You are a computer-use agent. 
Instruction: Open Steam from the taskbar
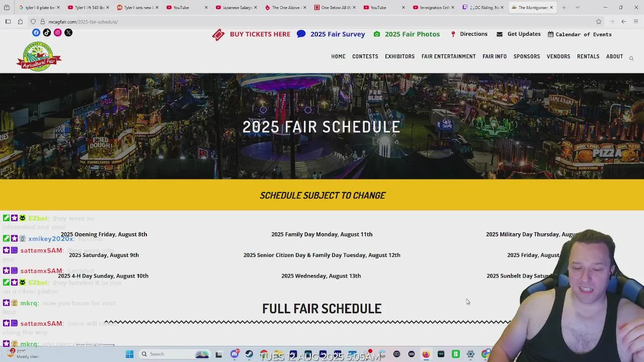point(249,354)
